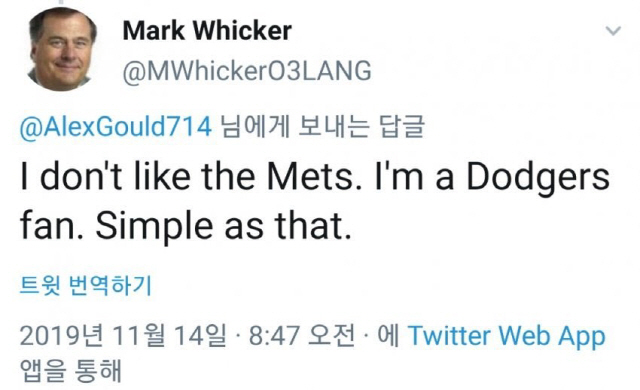Click the 2019년 11월 14일 date
Screen dimensions: 640x390
click(123, 336)
